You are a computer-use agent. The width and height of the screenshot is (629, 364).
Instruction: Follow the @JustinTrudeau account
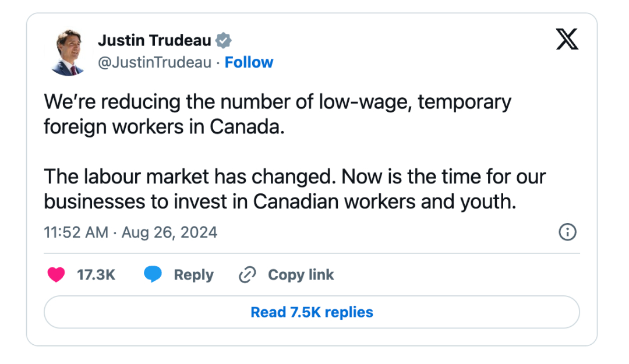(x=249, y=62)
